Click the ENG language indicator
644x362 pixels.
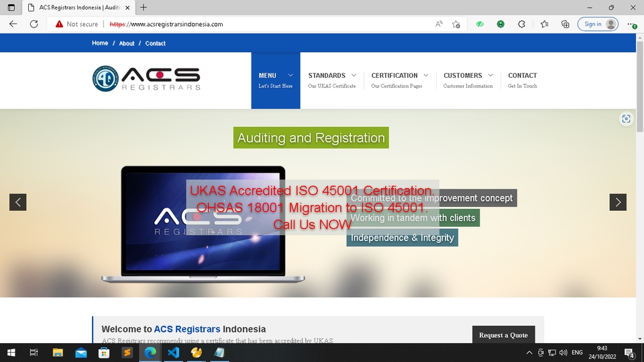click(x=577, y=353)
